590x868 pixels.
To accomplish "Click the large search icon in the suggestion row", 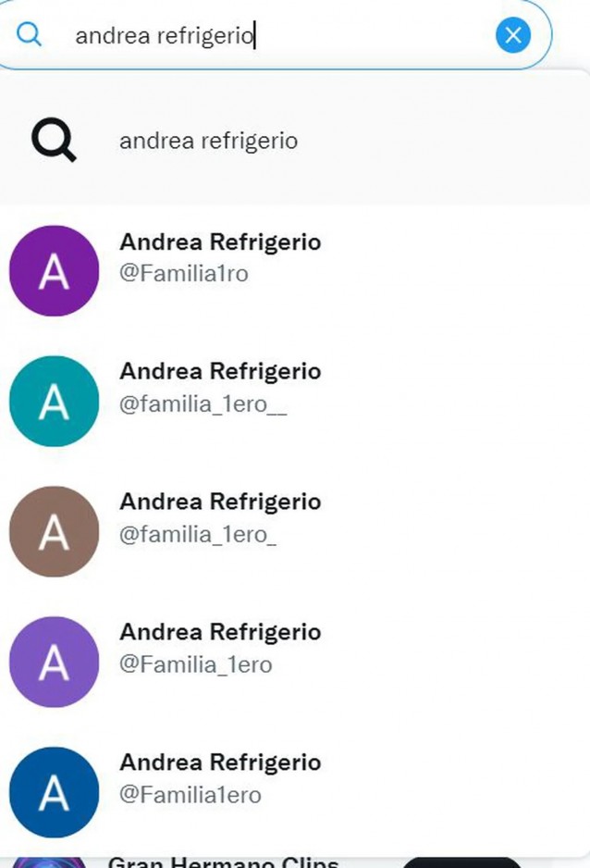I will coord(54,141).
